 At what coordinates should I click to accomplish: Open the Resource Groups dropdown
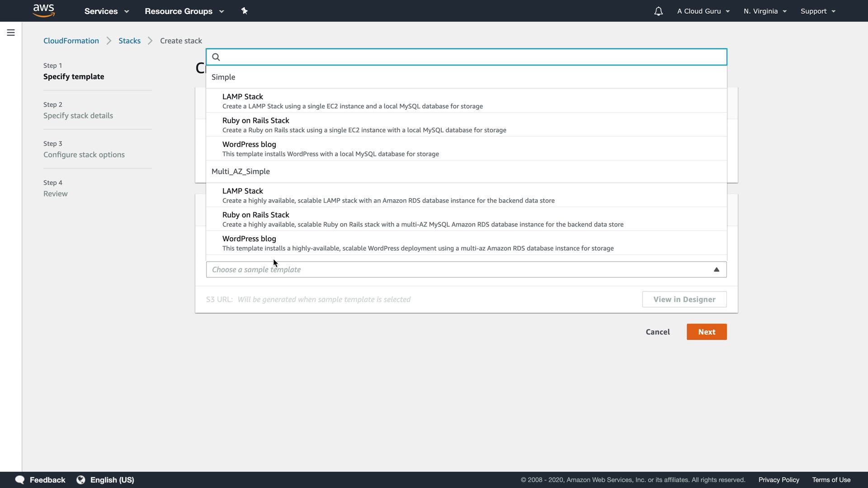point(184,11)
